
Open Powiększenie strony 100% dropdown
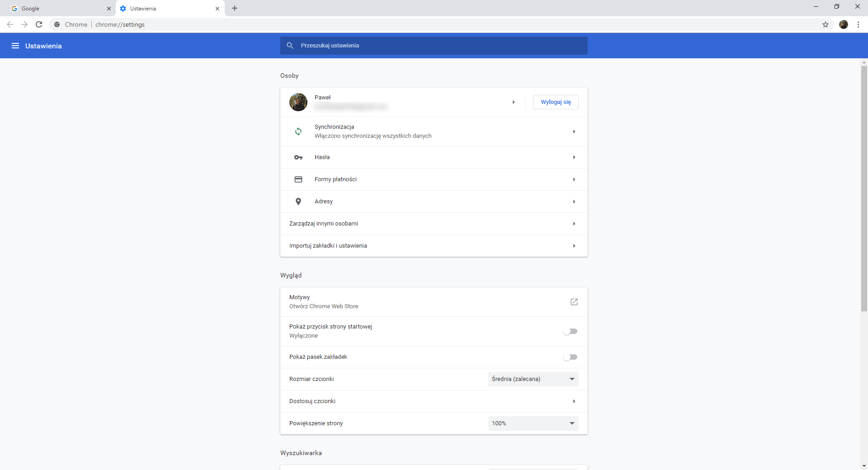click(533, 423)
